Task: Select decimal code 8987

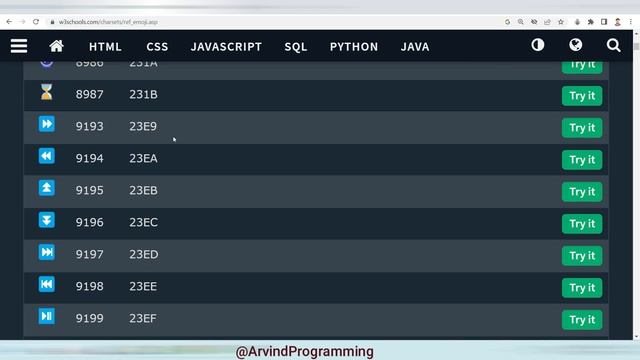Action: click(x=89, y=95)
